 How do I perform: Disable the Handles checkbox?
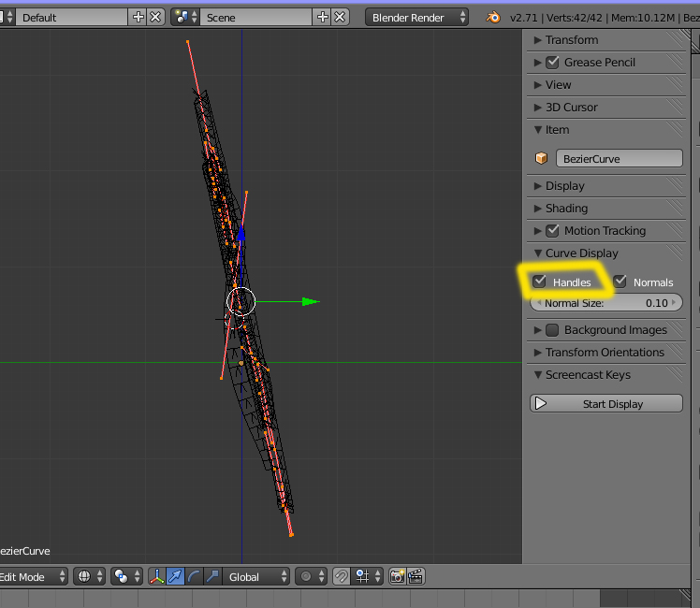pyautogui.click(x=540, y=282)
